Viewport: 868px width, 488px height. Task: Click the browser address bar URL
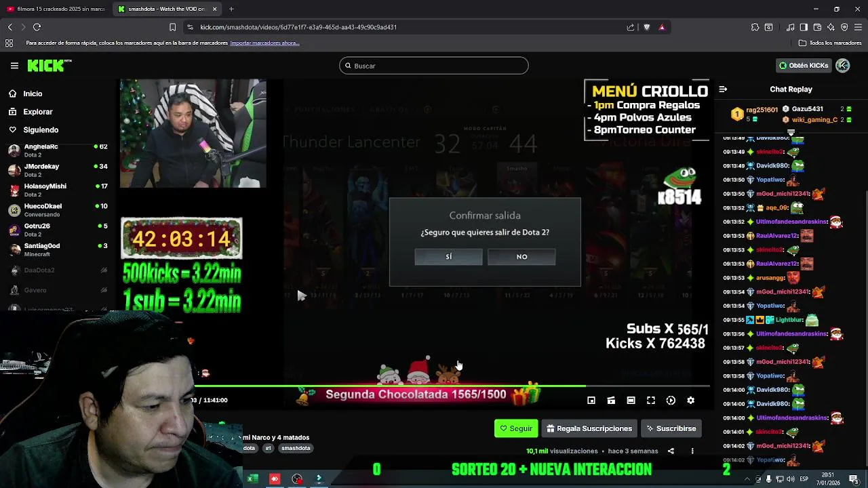[x=298, y=27]
